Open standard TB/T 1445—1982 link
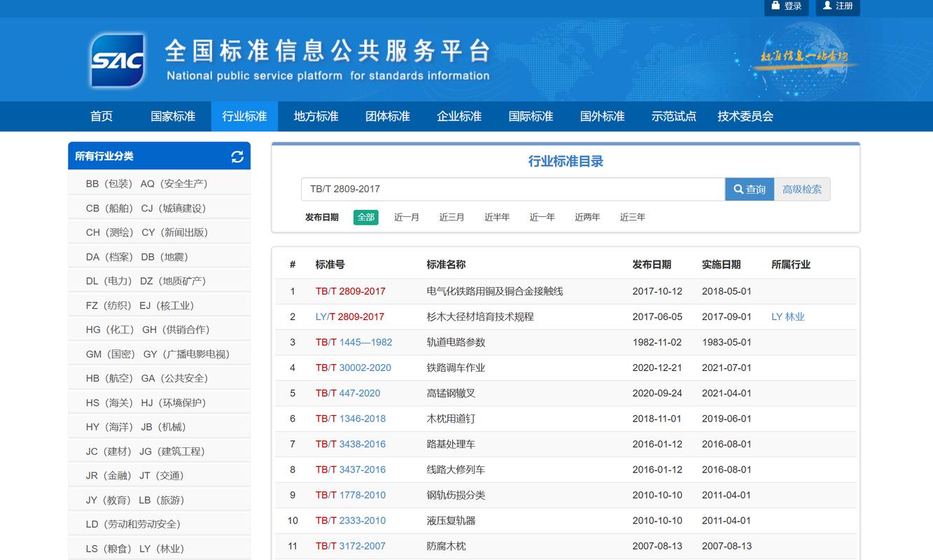933x560 pixels. 354,342
